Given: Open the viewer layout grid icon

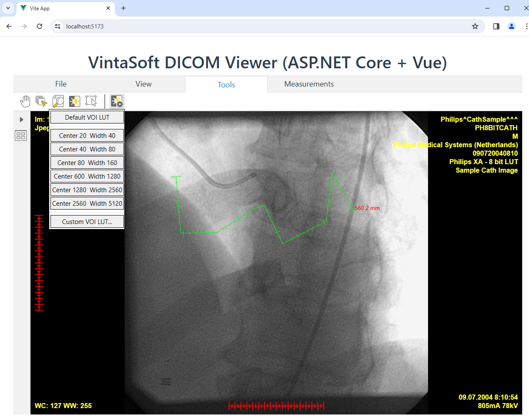Looking at the screenshot, I should click(21, 136).
